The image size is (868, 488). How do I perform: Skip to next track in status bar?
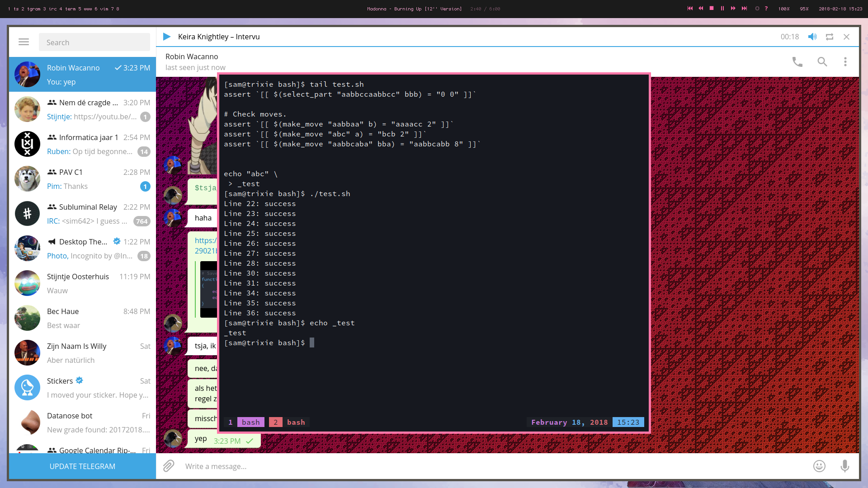(x=744, y=9)
